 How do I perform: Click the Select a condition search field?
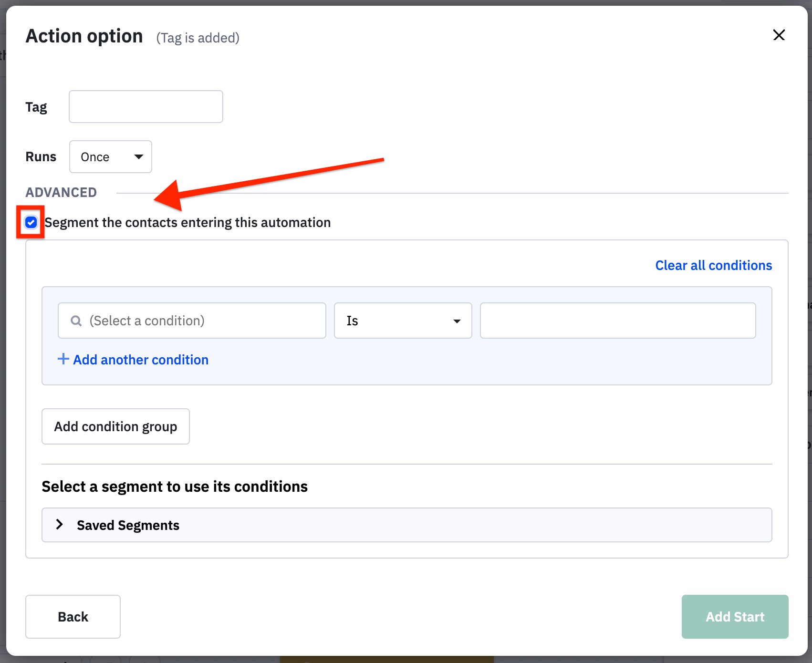coord(200,321)
